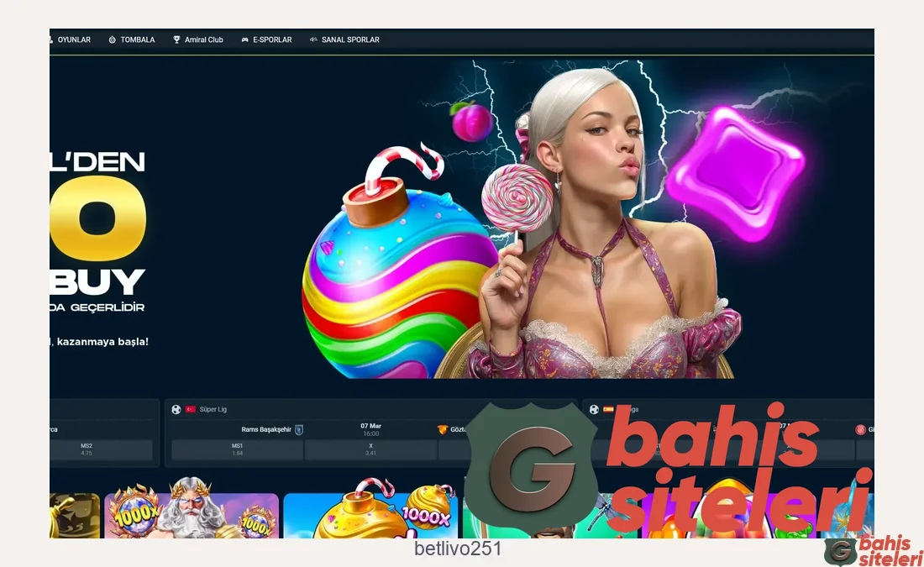
Task: Click the Tombala icon in the nav bar
Action: 112,39
